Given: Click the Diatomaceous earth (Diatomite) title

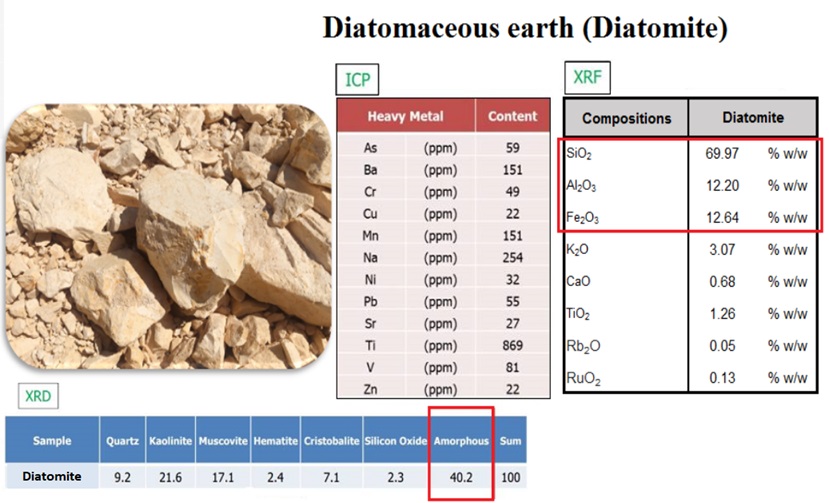Looking at the screenshot, I should click(525, 28).
